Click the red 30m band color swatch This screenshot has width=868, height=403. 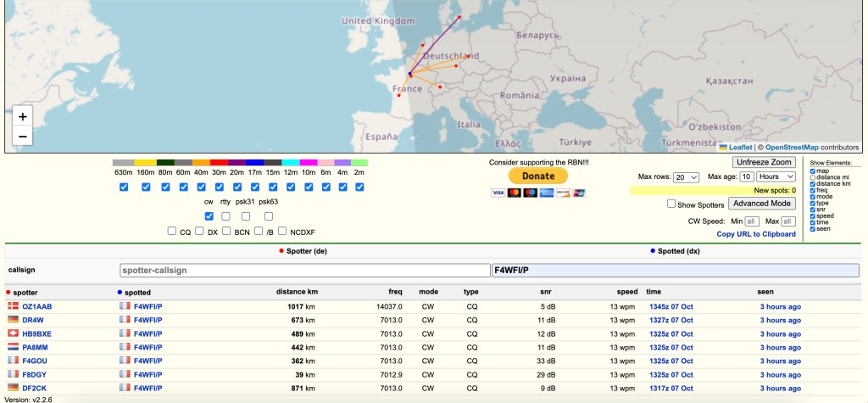[x=219, y=162]
